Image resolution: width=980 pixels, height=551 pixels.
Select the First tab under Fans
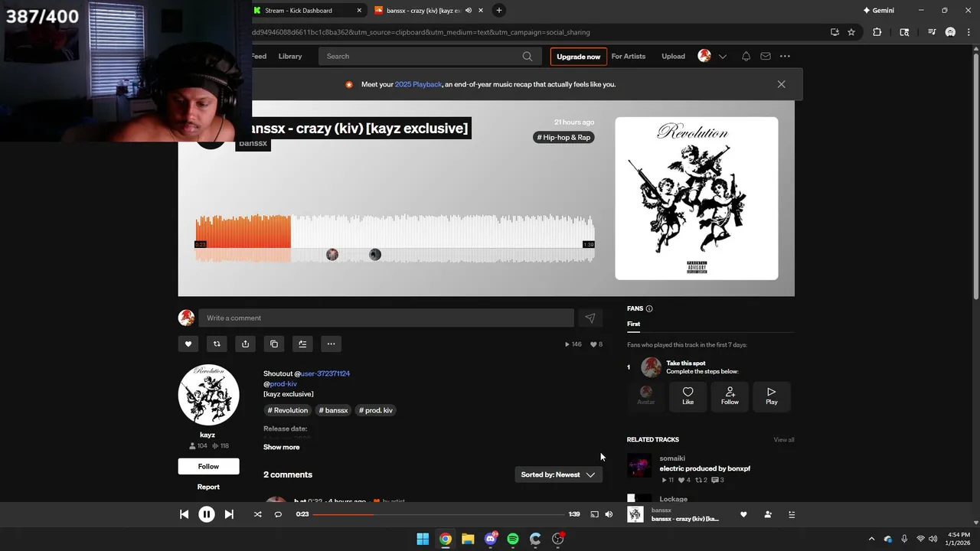(x=633, y=324)
